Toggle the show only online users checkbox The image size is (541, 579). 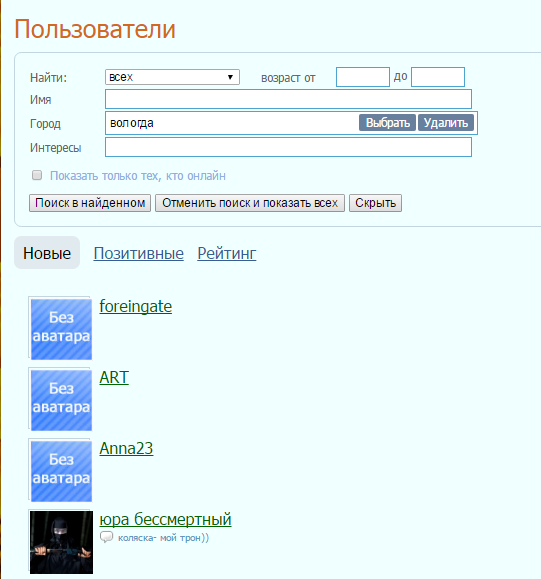pos(37,175)
